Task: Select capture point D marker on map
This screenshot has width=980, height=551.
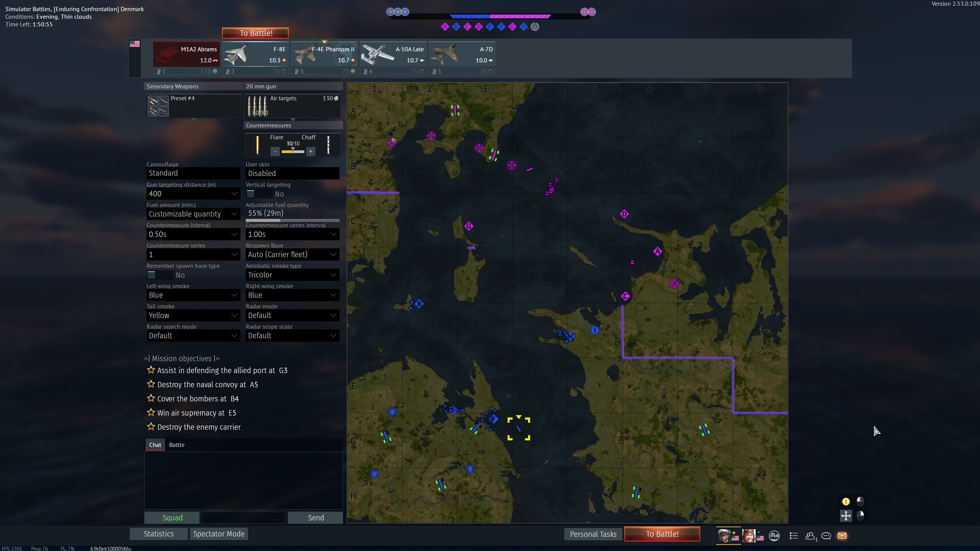Action: pos(624,214)
